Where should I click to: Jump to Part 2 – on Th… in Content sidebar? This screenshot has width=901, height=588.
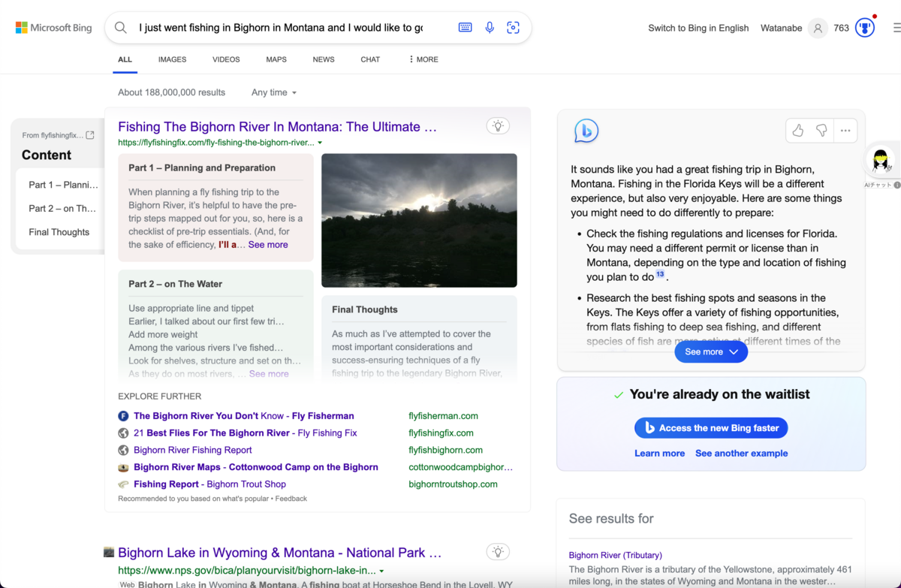(62, 209)
